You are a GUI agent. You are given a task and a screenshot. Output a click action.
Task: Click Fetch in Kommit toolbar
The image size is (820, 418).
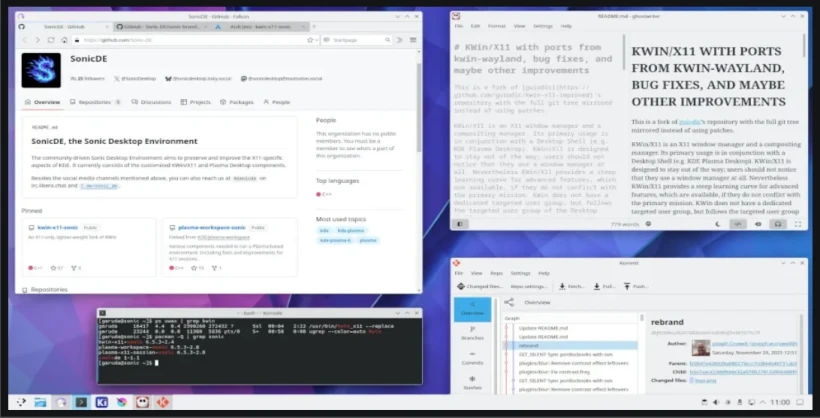571,286
